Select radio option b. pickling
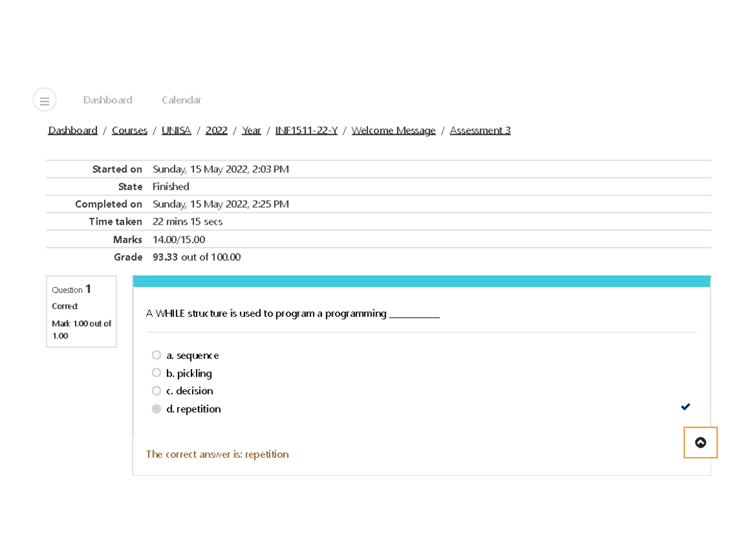This screenshot has width=756, height=534. click(x=156, y=373)
